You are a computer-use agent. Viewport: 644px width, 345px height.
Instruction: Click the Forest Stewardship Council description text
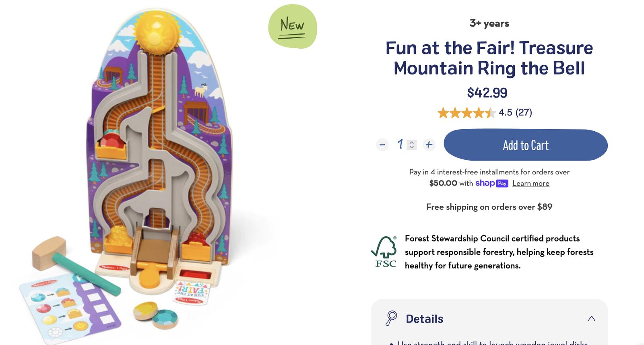click(x=499, y=252)
